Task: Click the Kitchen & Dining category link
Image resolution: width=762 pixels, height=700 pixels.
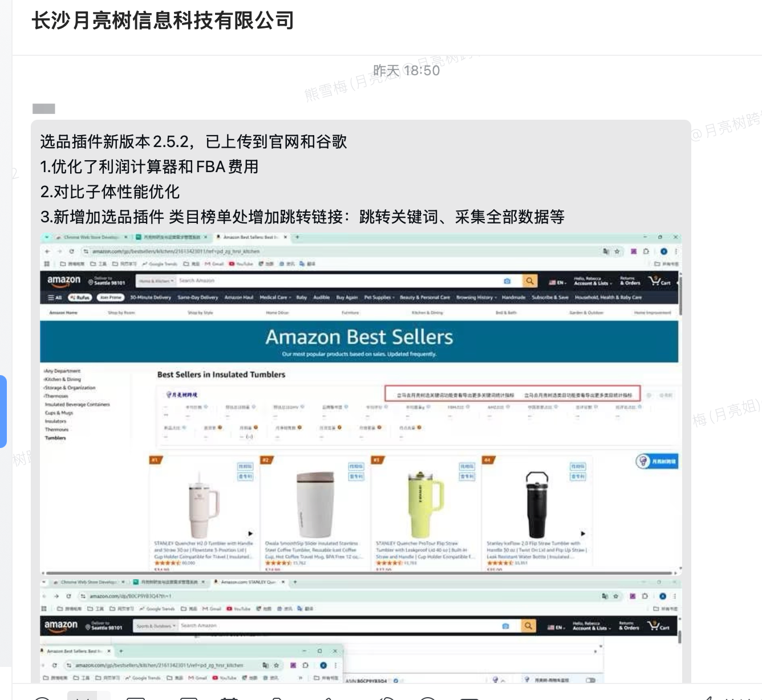Action: 63,379
